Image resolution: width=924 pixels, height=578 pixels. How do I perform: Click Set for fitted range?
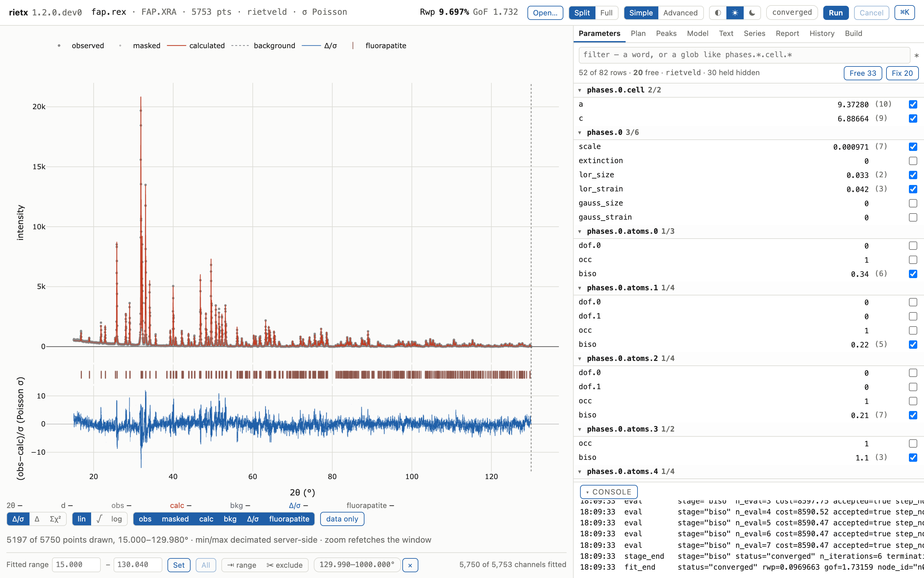tap(179, 565)
